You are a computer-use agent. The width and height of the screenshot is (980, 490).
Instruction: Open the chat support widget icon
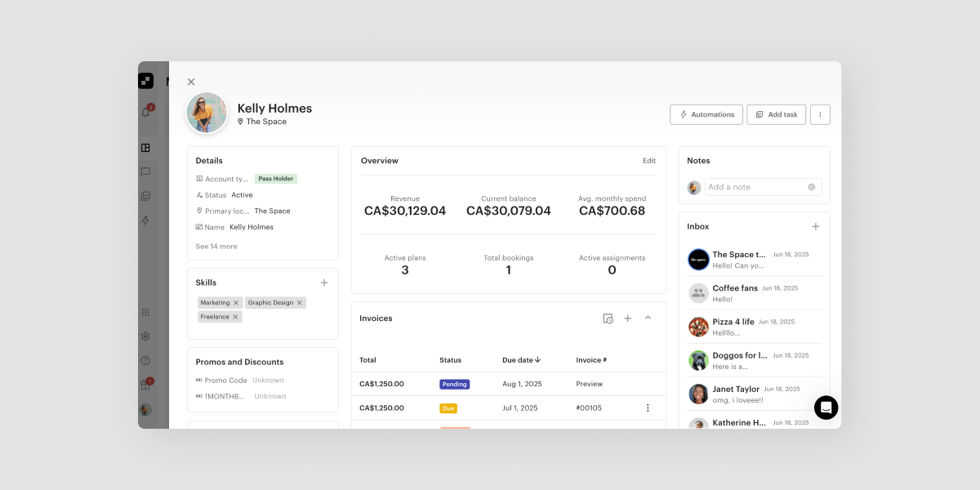tap(826, 408)
